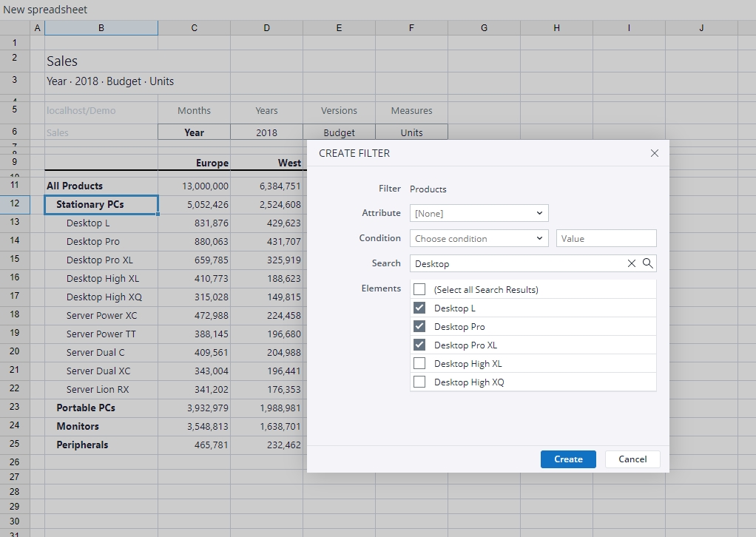Click the All Products cell
756x537 pixels.
point(101,186)
